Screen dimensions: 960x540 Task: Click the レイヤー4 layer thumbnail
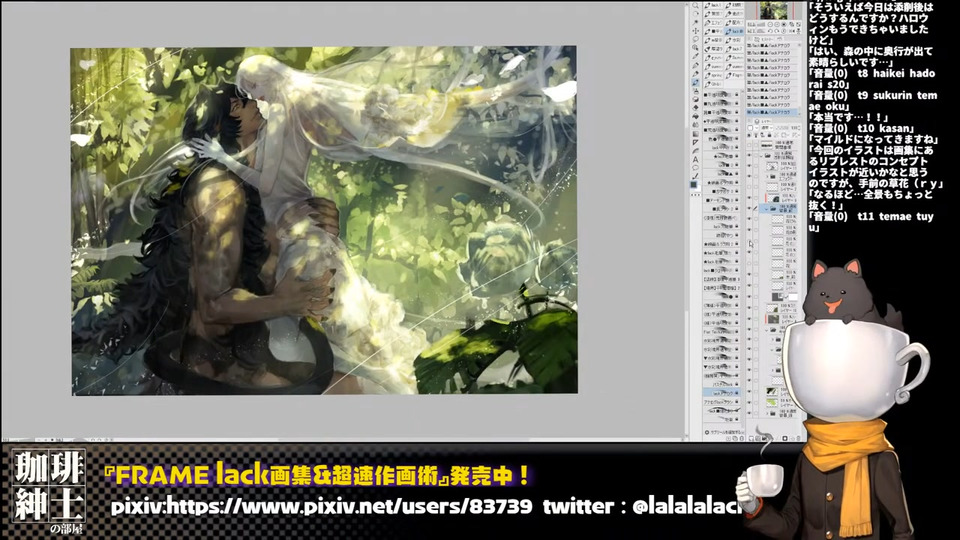tap(774, 319)
